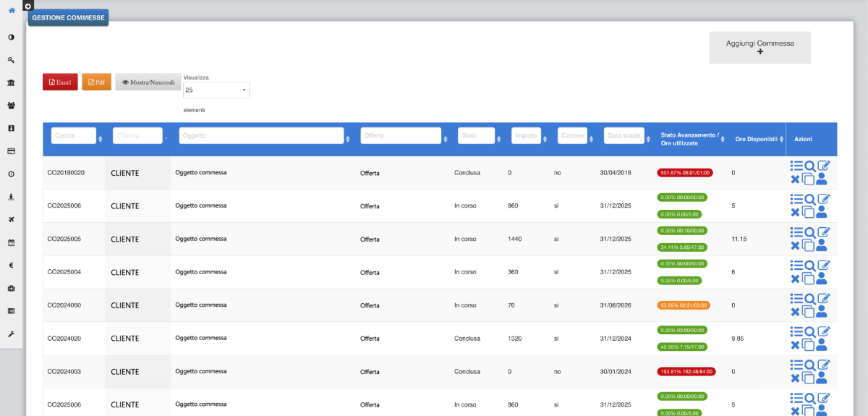868x416 pixels.
Task: Click the edit pencil icon for CO20190020
Action: (824, 166)
